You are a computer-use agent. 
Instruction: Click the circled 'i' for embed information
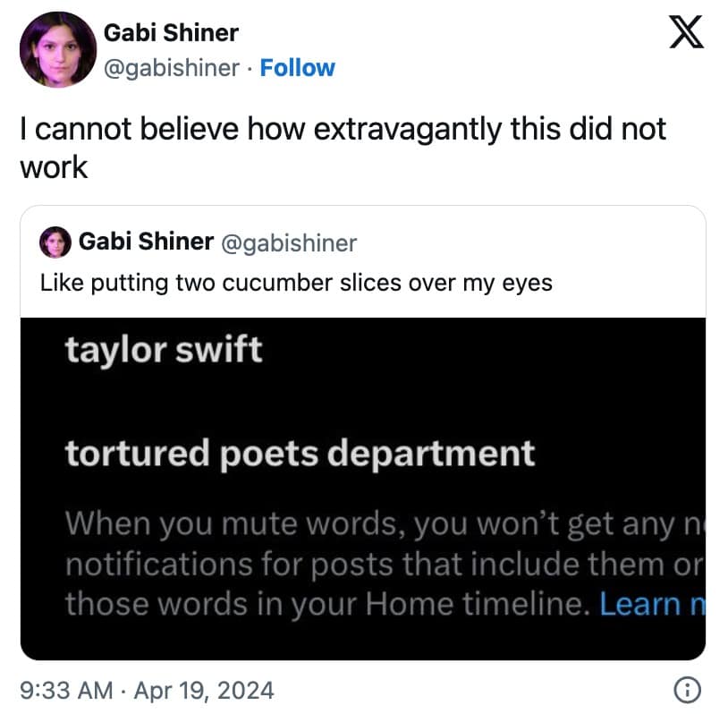pos(687,690)
